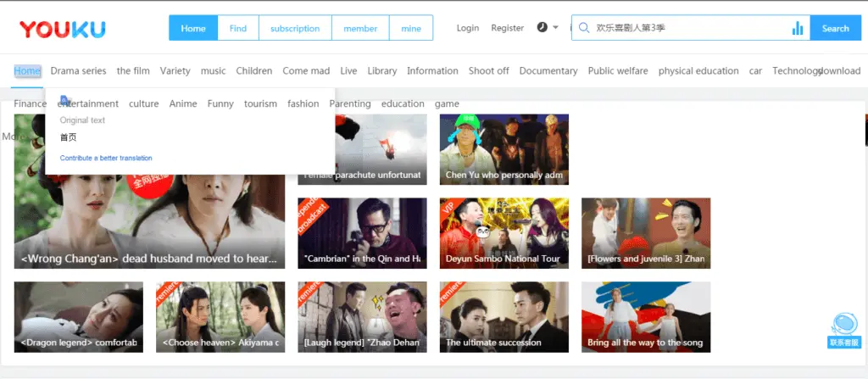Click the YOUKU logo
868x379 pixels.
coord(63,30)
